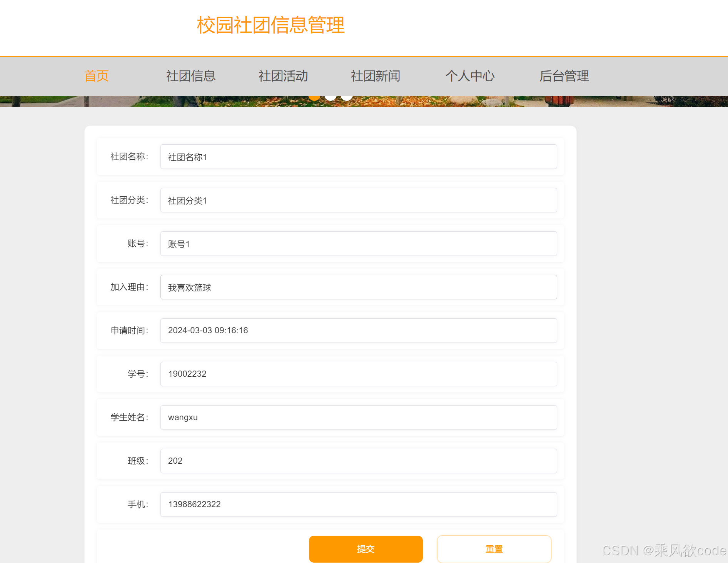The image size is (728, 563).
Task: Click the 加入理由 text field
Action: pos(358,287)
